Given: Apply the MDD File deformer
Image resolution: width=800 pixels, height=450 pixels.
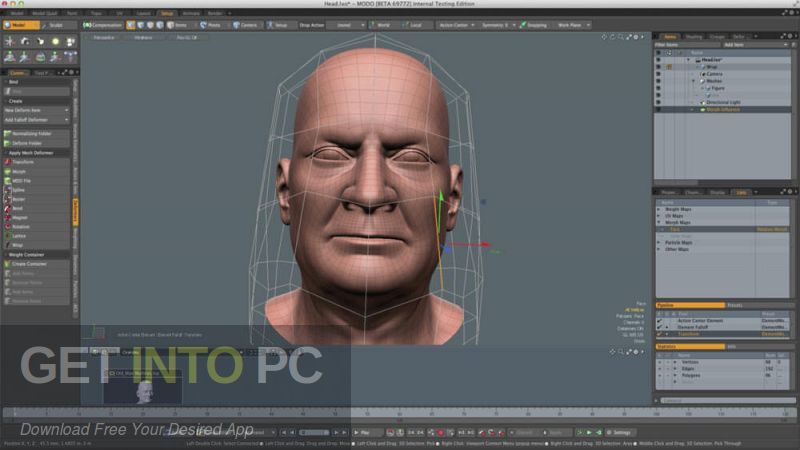Looking at the screenshot, I should pyautogui.click(x=37, y=181).
